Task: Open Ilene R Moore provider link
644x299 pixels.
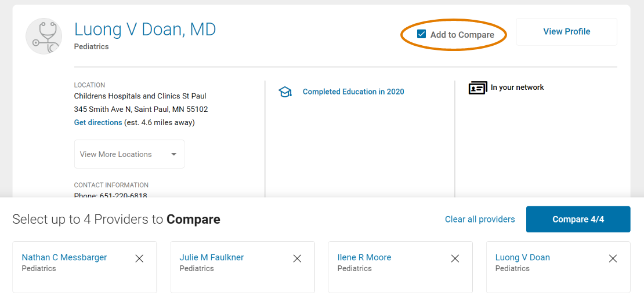Action: [364, 257]
